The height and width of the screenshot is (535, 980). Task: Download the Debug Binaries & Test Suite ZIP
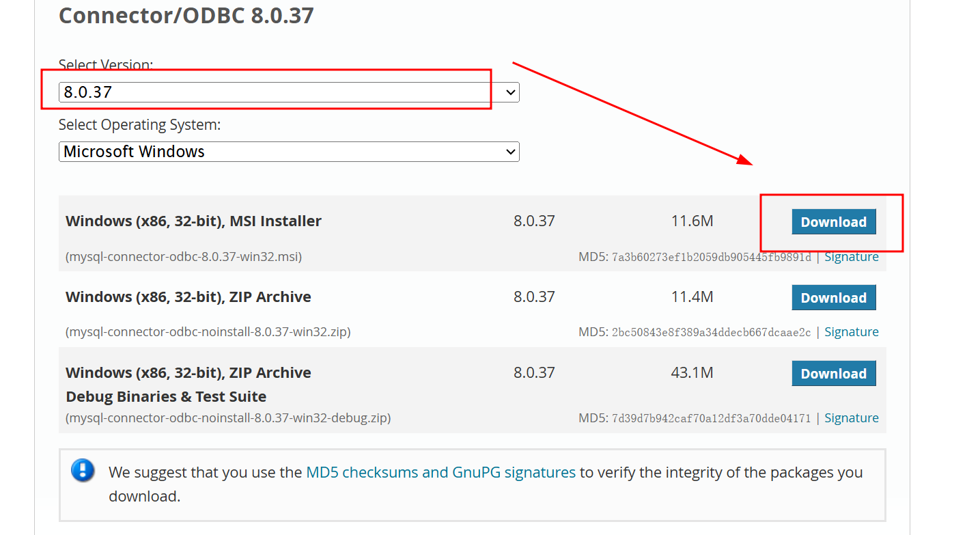pos(833,374)
